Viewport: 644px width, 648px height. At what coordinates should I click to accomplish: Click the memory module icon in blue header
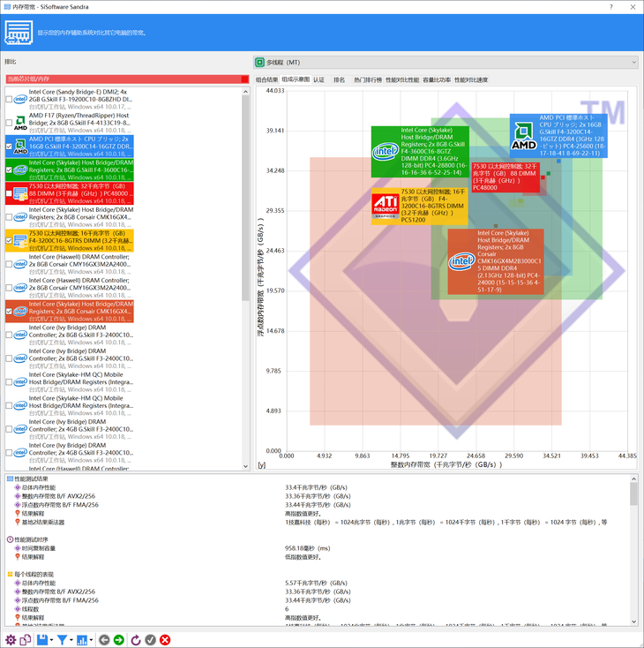tap(19, 33)
